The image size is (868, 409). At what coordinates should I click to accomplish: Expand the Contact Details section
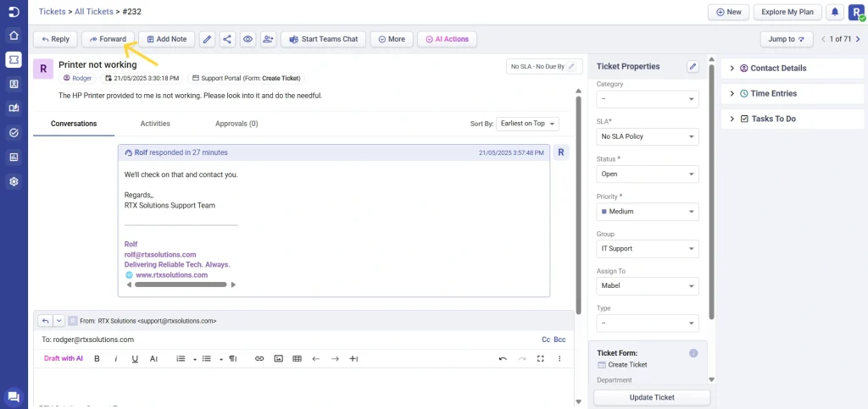tap(792, 69)
